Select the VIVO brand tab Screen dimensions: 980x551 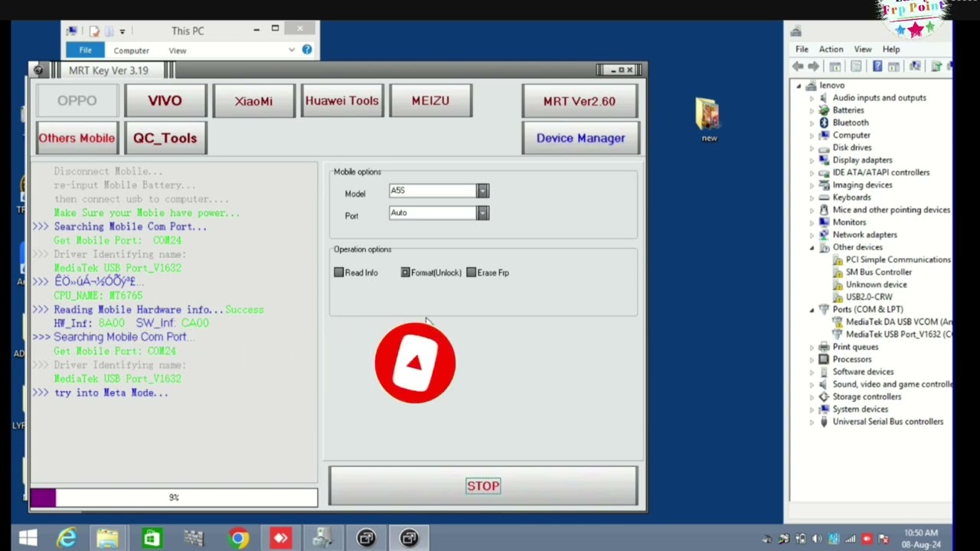[x=165, y=101]
